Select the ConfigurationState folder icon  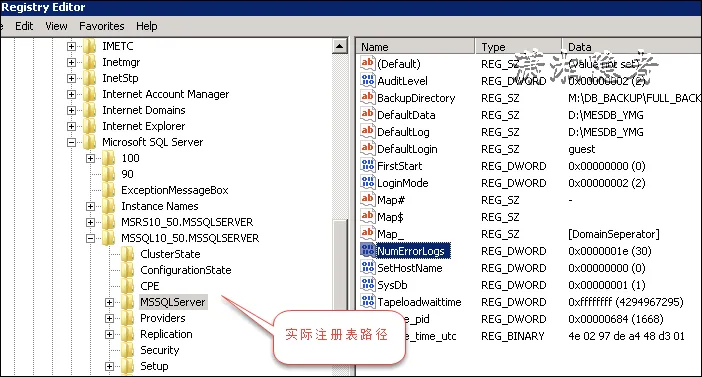point(128,270)
